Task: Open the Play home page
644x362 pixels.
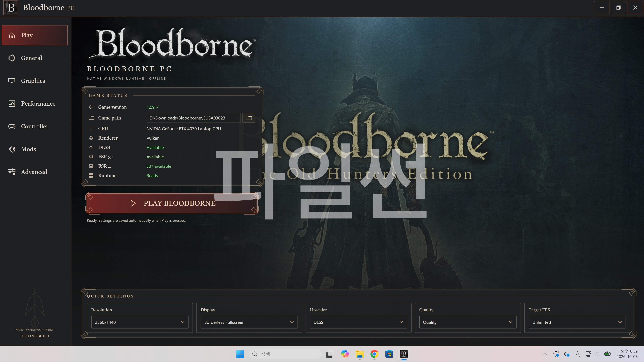Action: pyautogui.click(x=35, y=35)
